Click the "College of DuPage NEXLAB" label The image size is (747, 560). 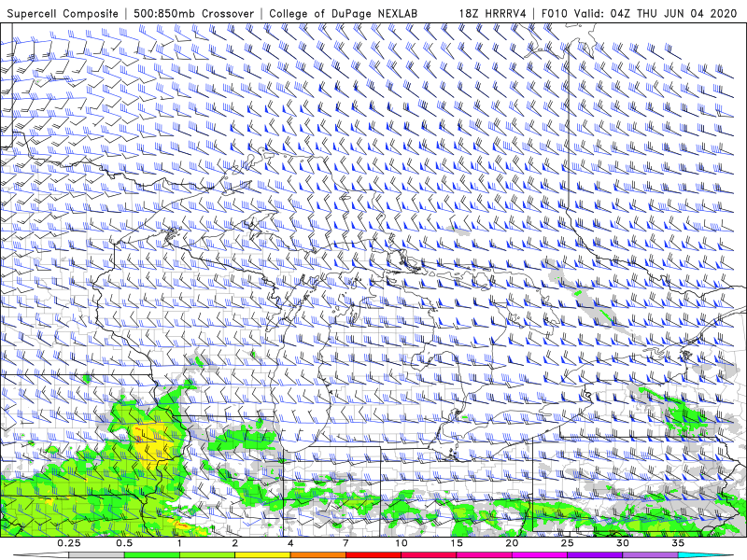coord(343,13)
